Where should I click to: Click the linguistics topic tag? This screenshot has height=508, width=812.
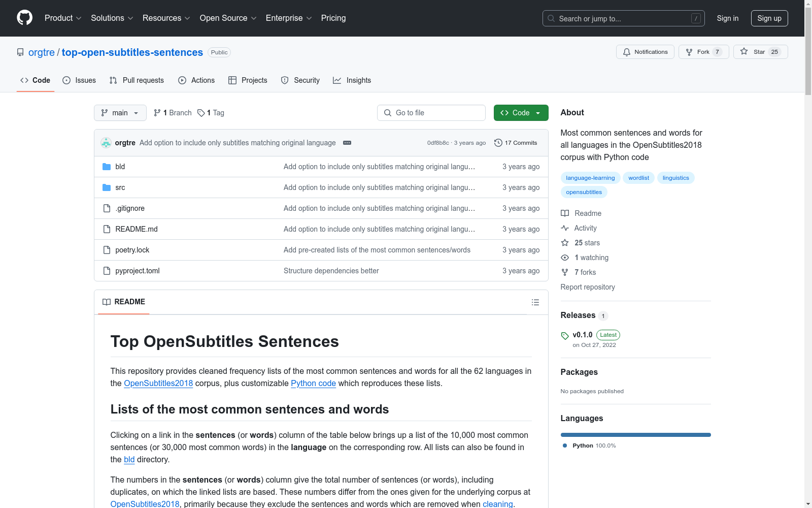[676, 178]
